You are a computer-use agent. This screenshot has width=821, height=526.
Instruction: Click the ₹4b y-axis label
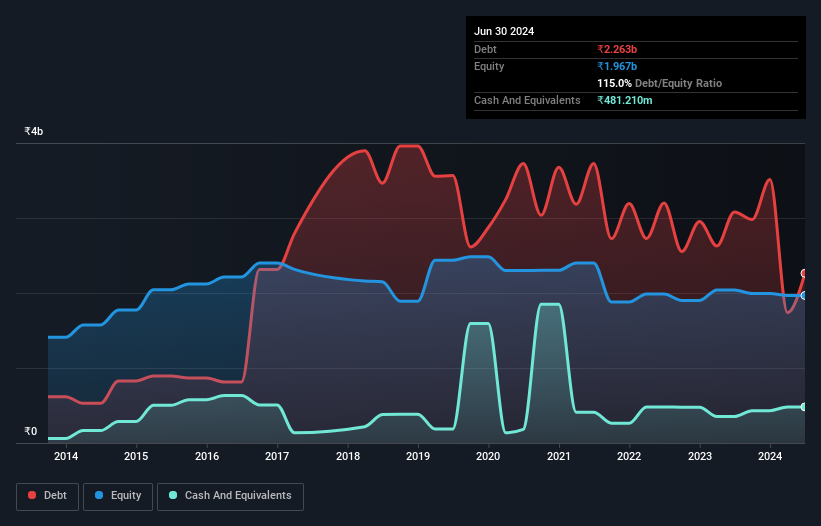(34, 131)
